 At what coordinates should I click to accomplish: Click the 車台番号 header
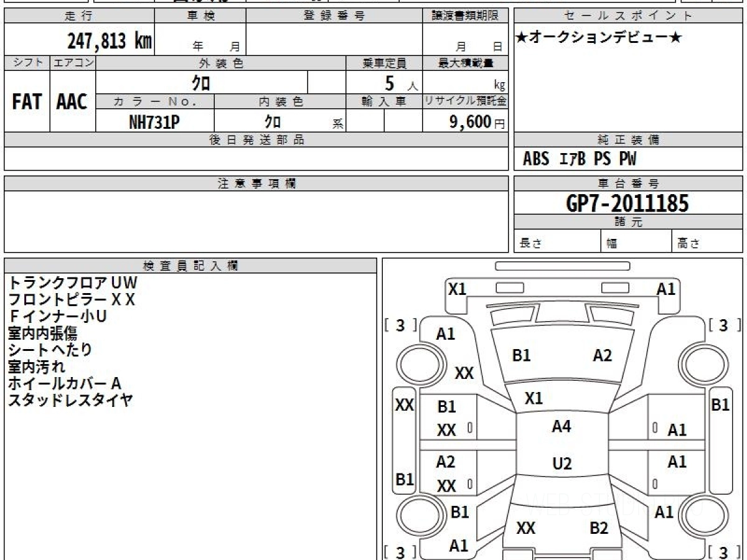click(628, 184)
